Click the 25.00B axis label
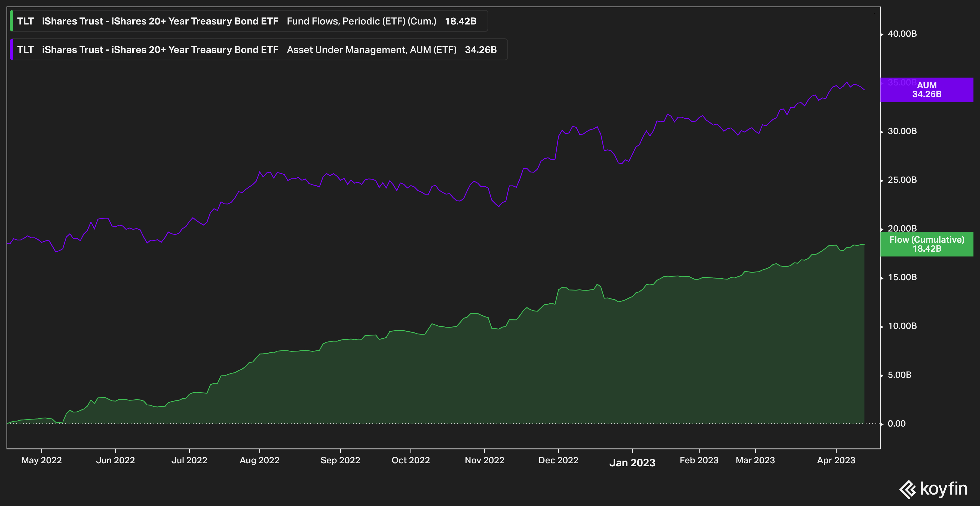The image size is (980, 506). [902, 180]
